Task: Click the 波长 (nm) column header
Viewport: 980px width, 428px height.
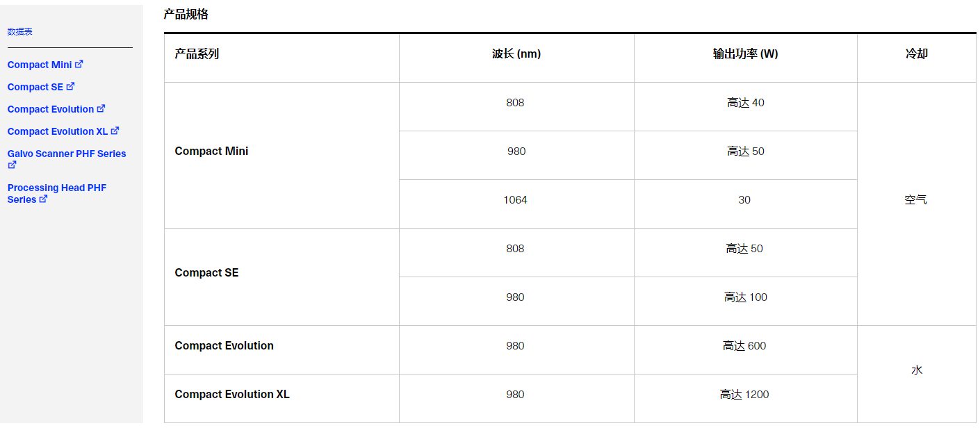Action: [516, 54]
